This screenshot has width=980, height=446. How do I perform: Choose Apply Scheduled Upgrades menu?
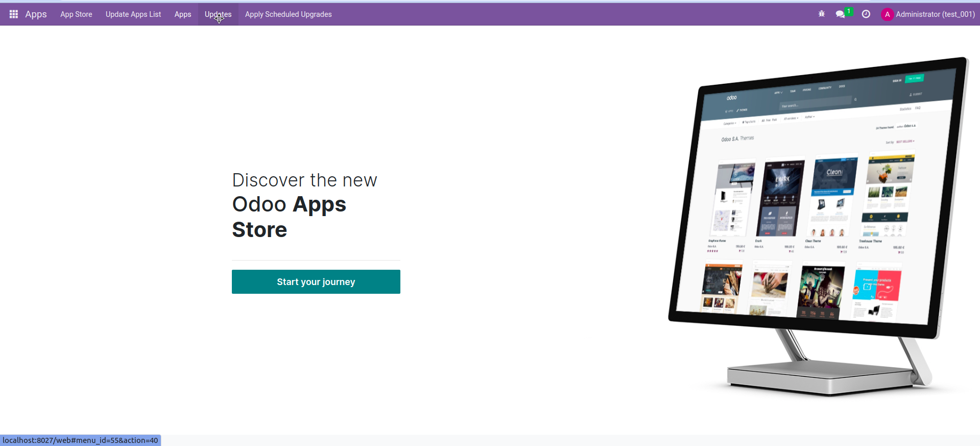coord(289,14)
